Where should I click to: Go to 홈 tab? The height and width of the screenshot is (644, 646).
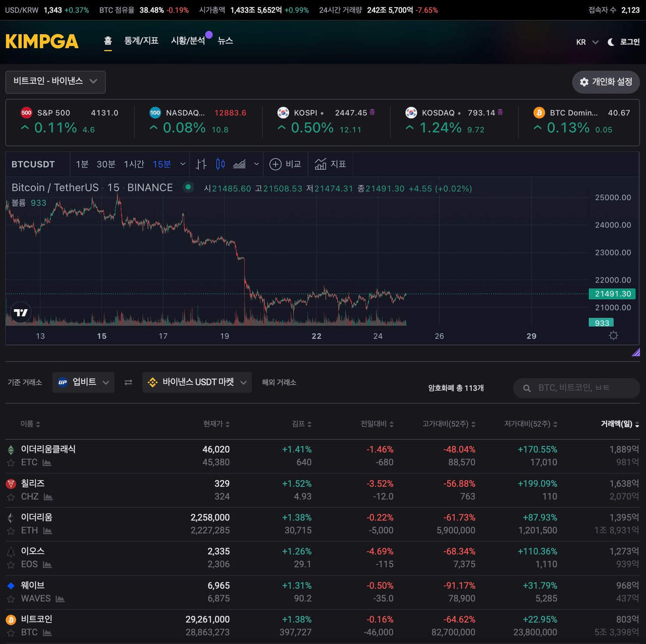coord(107,41)
